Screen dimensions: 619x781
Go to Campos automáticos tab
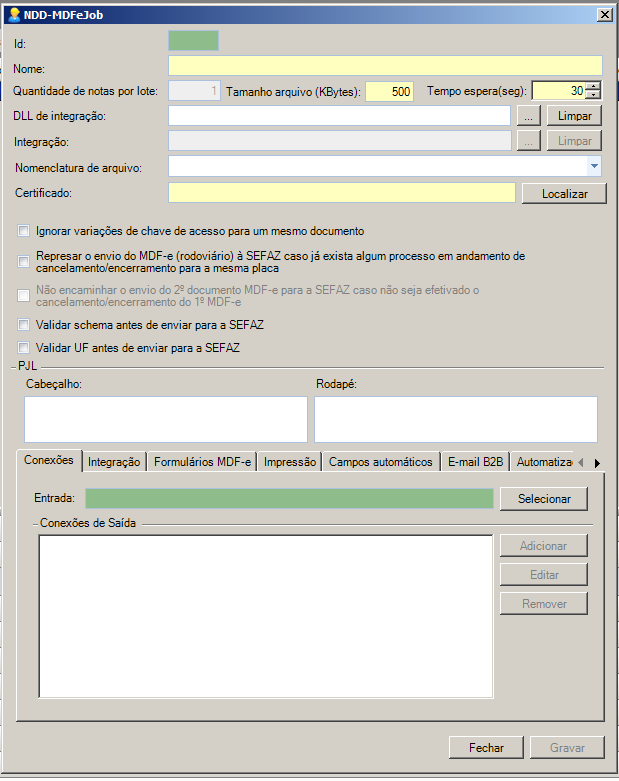point(381,462)
